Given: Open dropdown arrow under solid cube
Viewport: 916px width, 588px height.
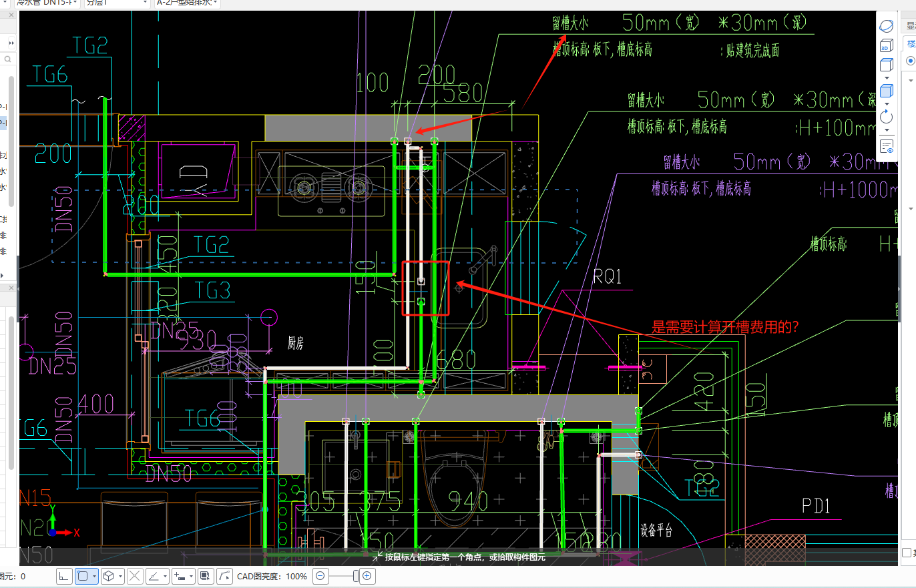Looking at the screenshot, I should coord(886,103).
